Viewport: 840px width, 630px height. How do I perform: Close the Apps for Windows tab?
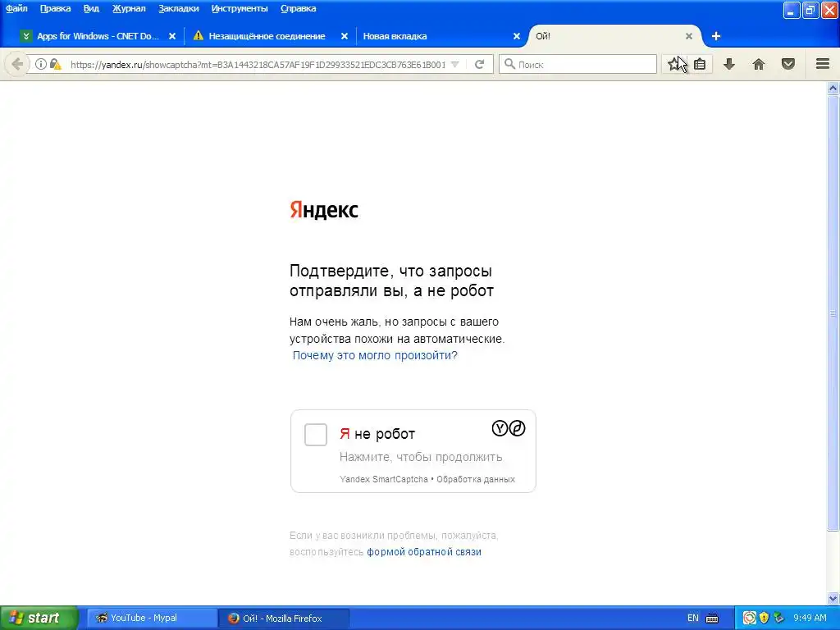[172, 36]
